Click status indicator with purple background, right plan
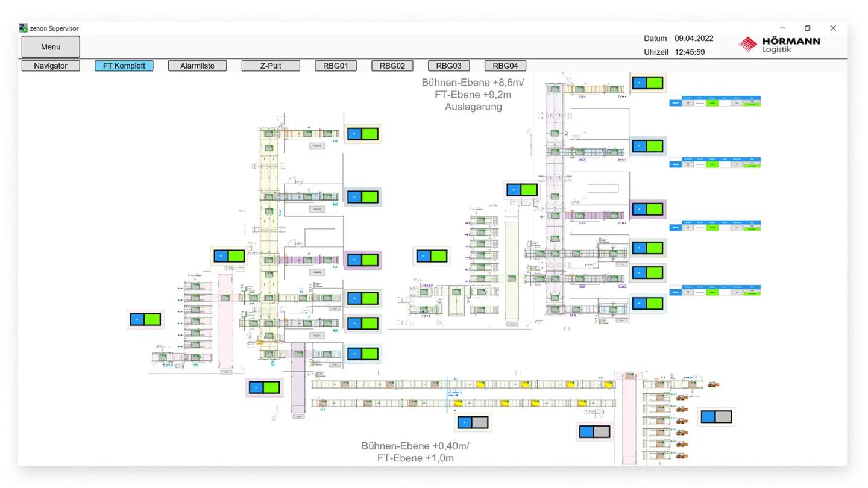Viewport: 868px width, 488px height. [x=647, y=210]
